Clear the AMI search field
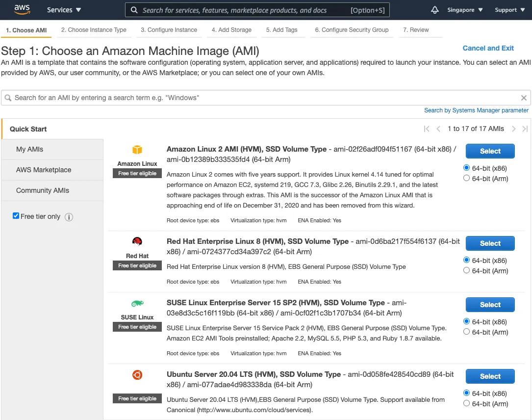The width and height of the screenshot is (532, 420). click(524, 98)
